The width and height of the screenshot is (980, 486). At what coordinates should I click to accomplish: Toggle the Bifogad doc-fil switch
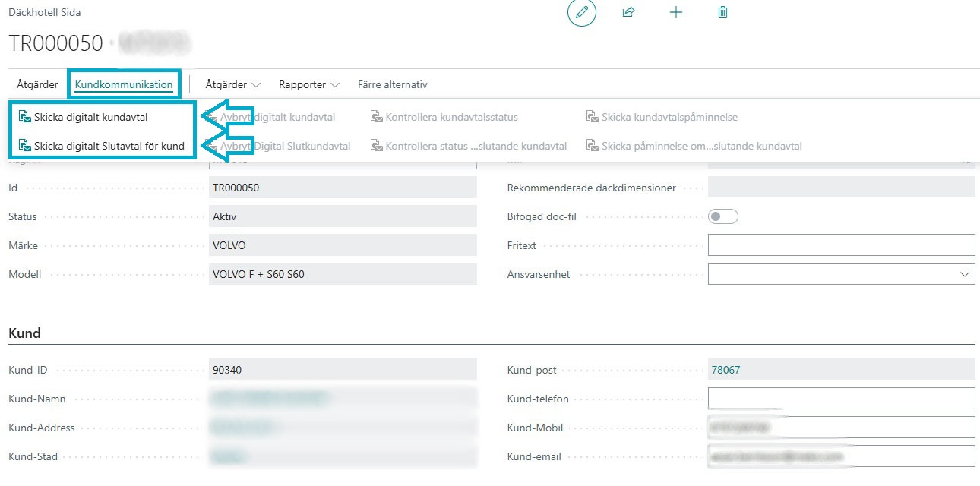pos(722,216)
